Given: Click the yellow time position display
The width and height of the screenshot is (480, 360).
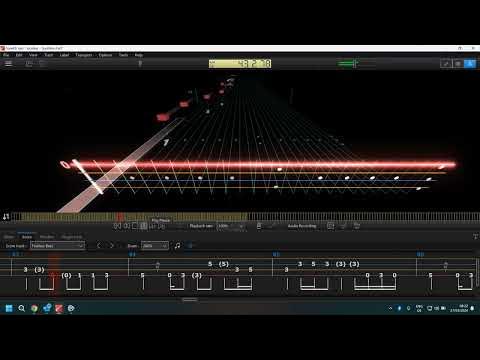Looking at the screenshot, I should tap(240, 63).
